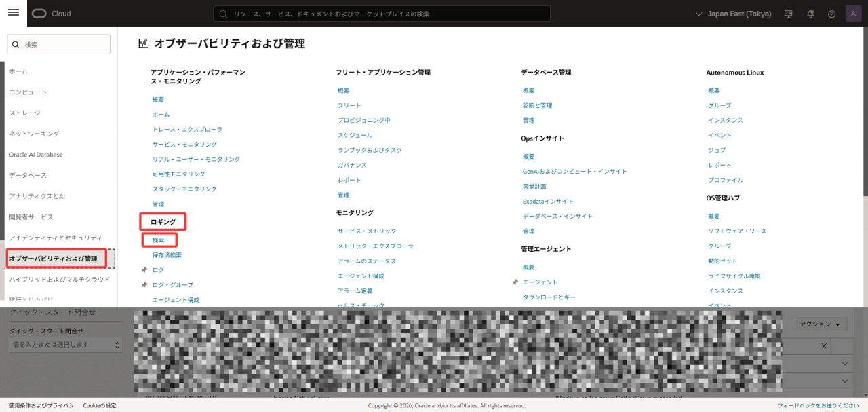Open ダウンロードとキー link
The height and width of the screenshot is (412, 868).
(549, 297)
